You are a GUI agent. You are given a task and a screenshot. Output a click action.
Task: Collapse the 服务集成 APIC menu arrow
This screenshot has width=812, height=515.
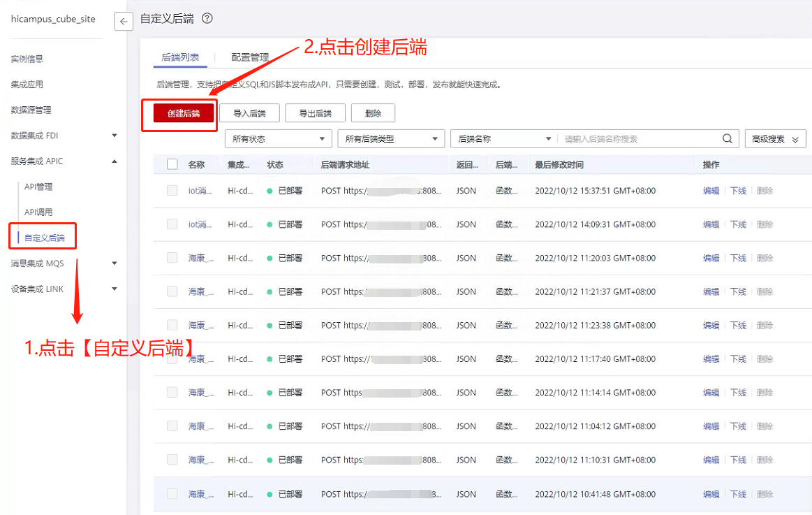[x=115, y=161]
